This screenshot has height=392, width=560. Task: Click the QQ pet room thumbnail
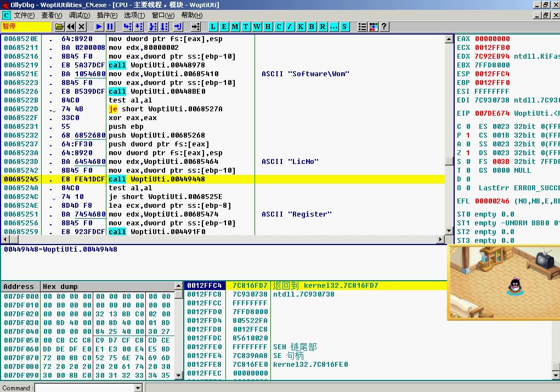(x=504, y=282)
